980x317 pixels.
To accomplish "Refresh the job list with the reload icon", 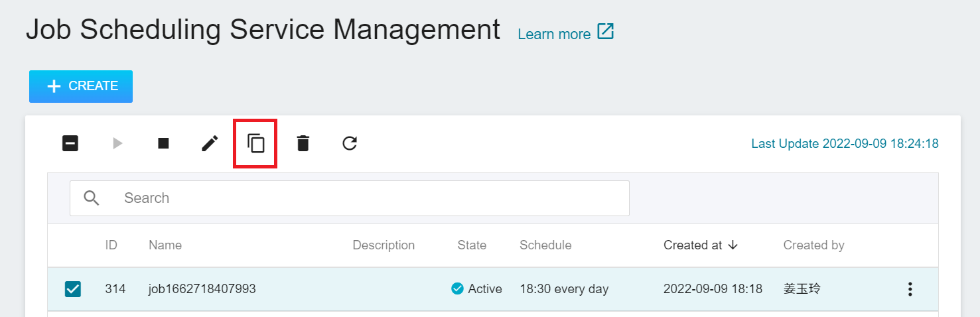I will [x=350, y=143].
